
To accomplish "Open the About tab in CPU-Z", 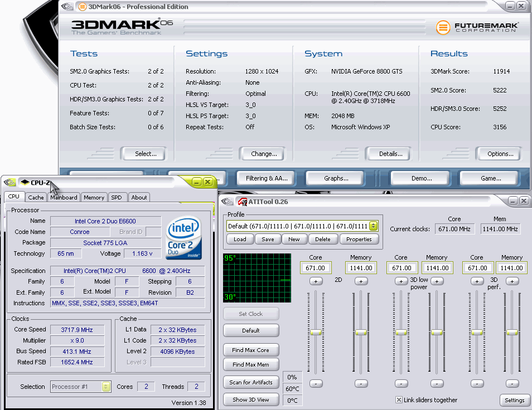I will point(139,197).
